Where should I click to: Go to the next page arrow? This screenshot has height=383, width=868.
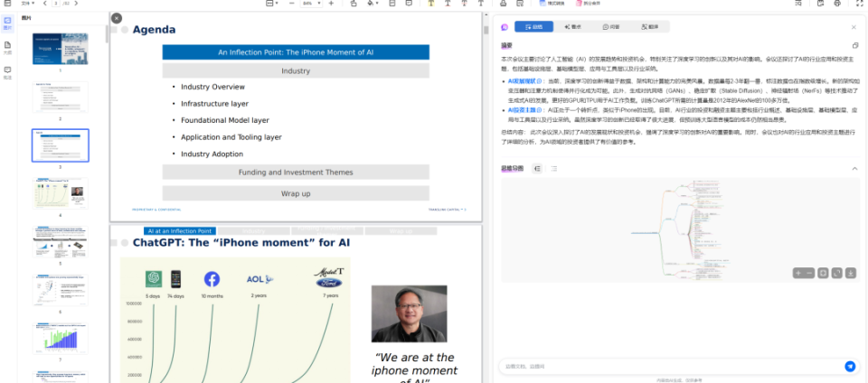pyautogui.click(x=76, y=4)
